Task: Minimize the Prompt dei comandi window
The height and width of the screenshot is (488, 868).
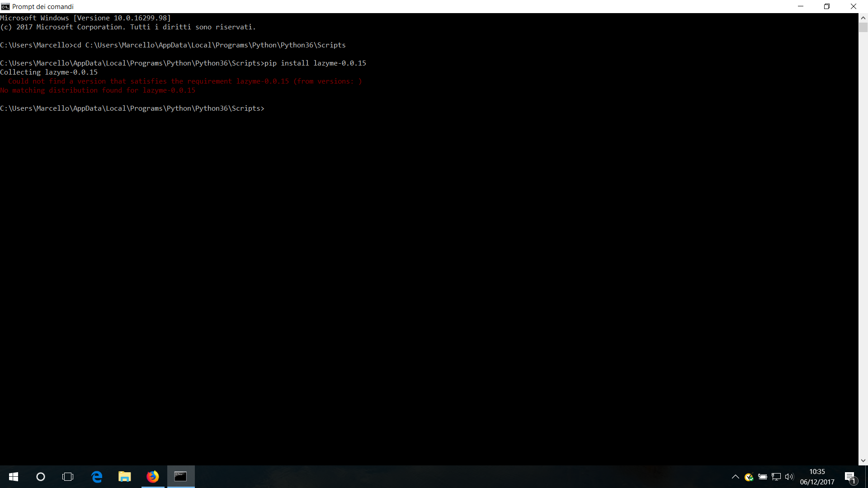Action: (801, 6)
